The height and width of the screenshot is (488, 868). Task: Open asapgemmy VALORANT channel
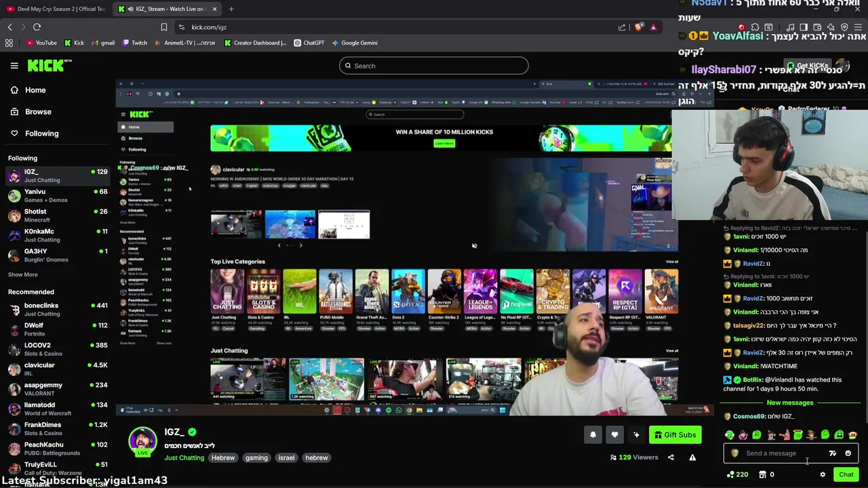point(58,389)
